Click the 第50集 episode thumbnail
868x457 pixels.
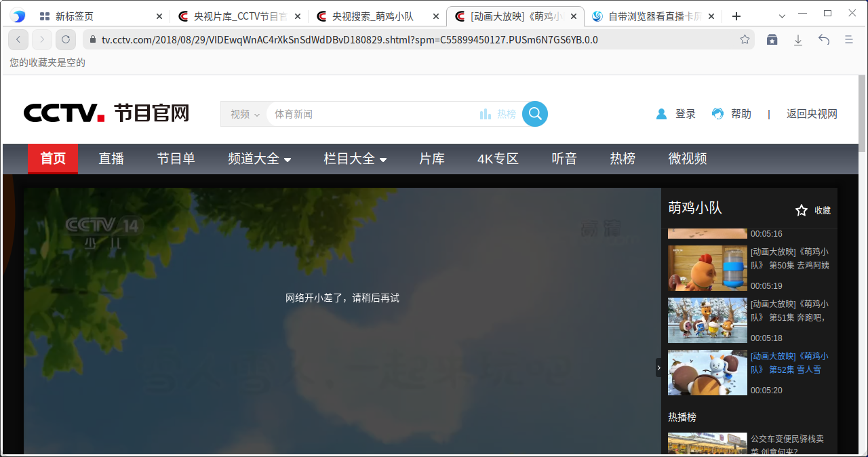pyautogui.click(x=707, y=269)
